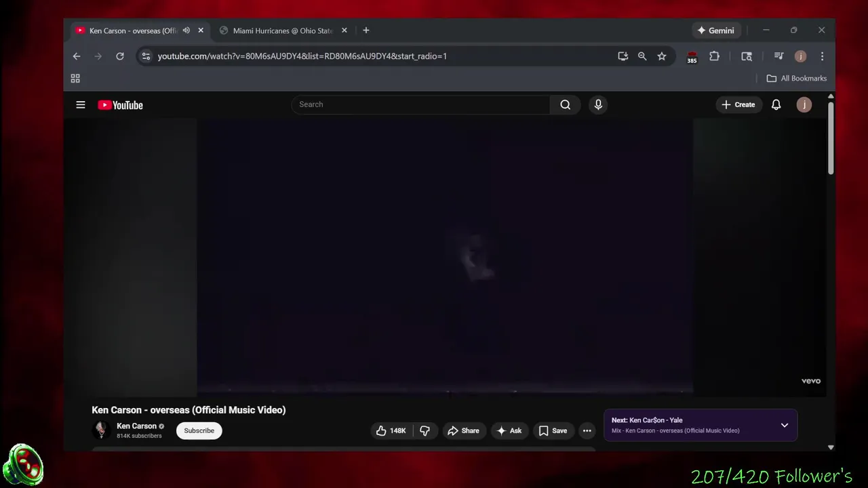Open the red extension with 385 badge
The width and height of the screenshot is (868, 488).
click(x=692, y=57)
